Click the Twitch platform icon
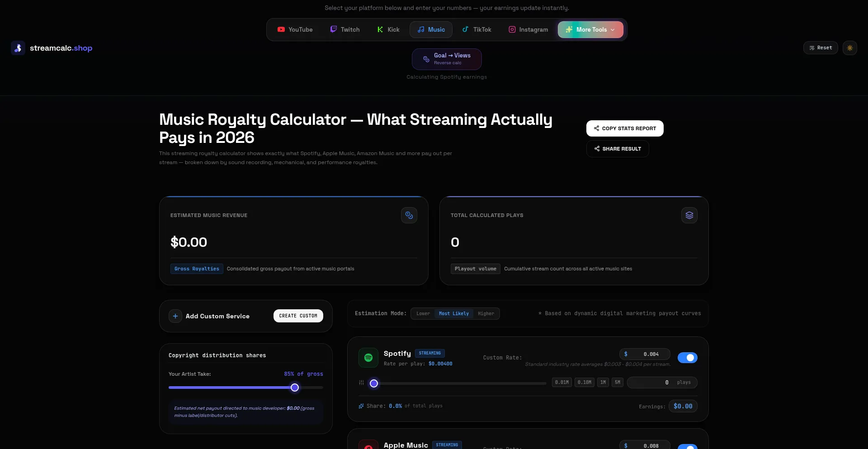 pyautogui.click(x=334, y=29)
